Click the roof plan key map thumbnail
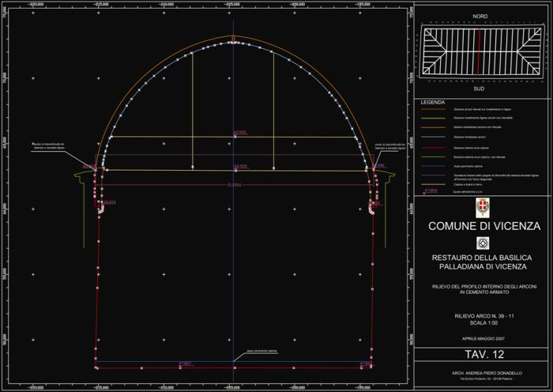Image resolution: width=553 pixels, height=392 pixels. [480, 54]
